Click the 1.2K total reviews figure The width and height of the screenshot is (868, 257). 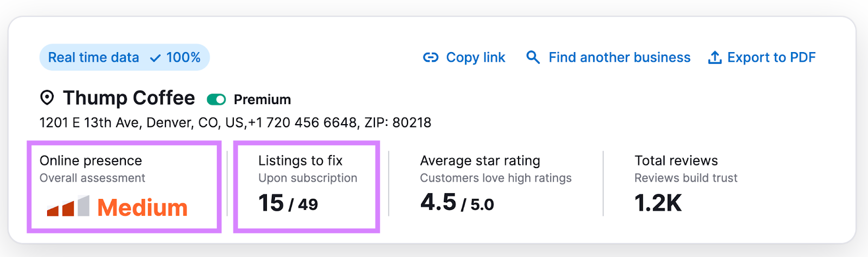pos(658,203)
